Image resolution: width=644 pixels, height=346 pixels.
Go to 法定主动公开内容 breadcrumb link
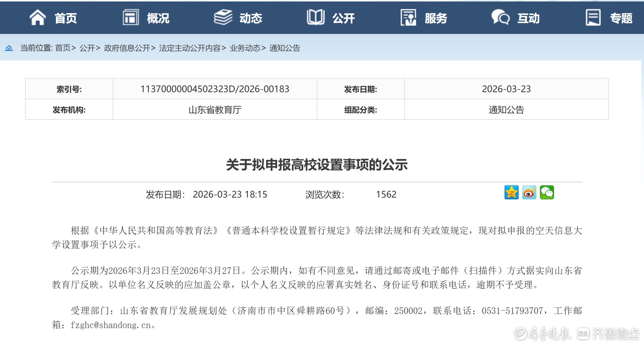[x=190, y=48]
